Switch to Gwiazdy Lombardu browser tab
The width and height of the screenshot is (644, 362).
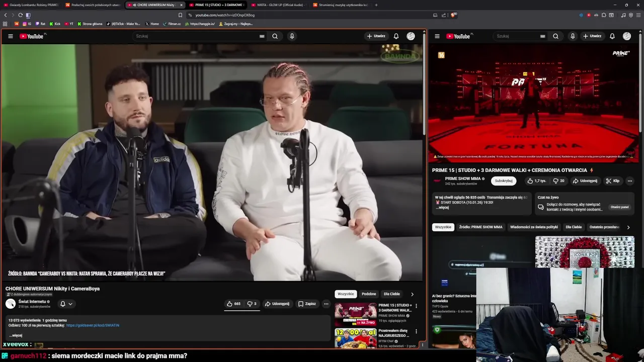31,5
